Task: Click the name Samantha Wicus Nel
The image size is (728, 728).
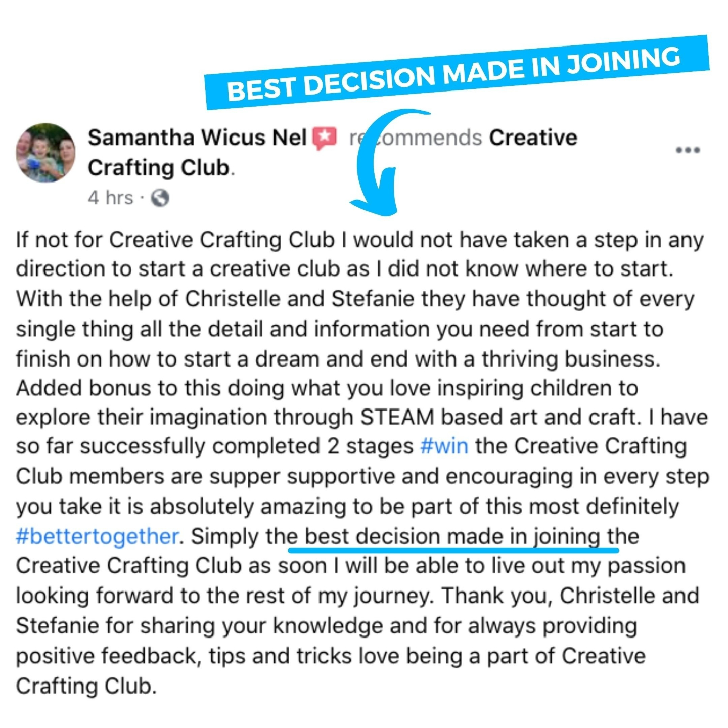Action: [197, 138]
